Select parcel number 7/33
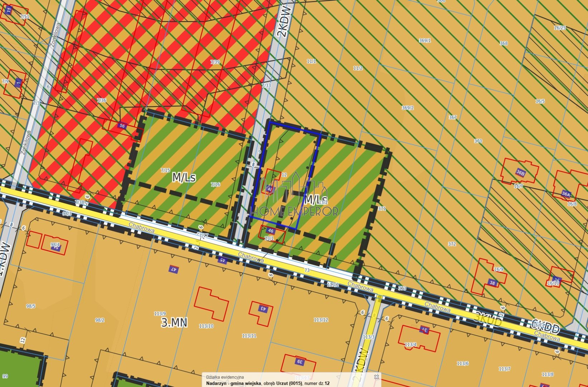The width and height of the screenshot is (588, 387). (x=266, y=85)
